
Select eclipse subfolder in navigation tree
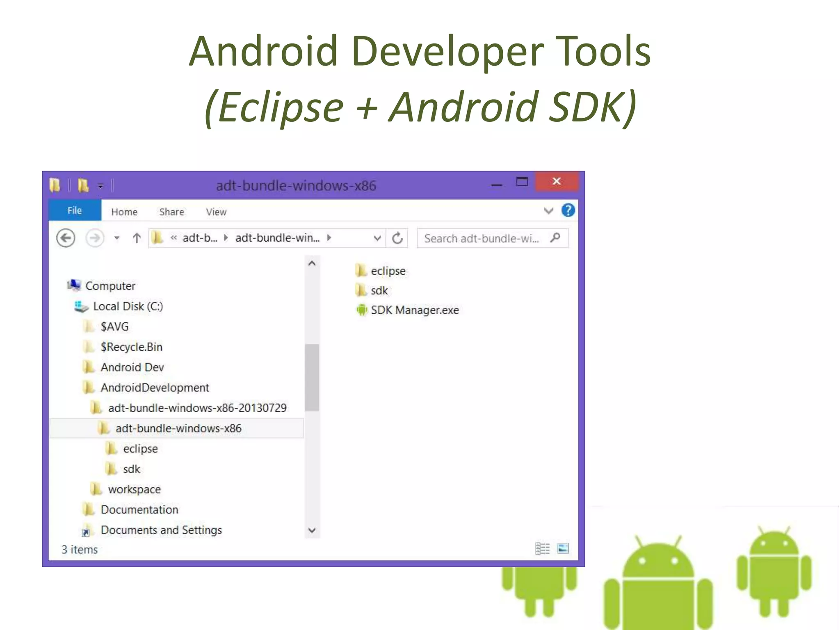tap(131, 449)
